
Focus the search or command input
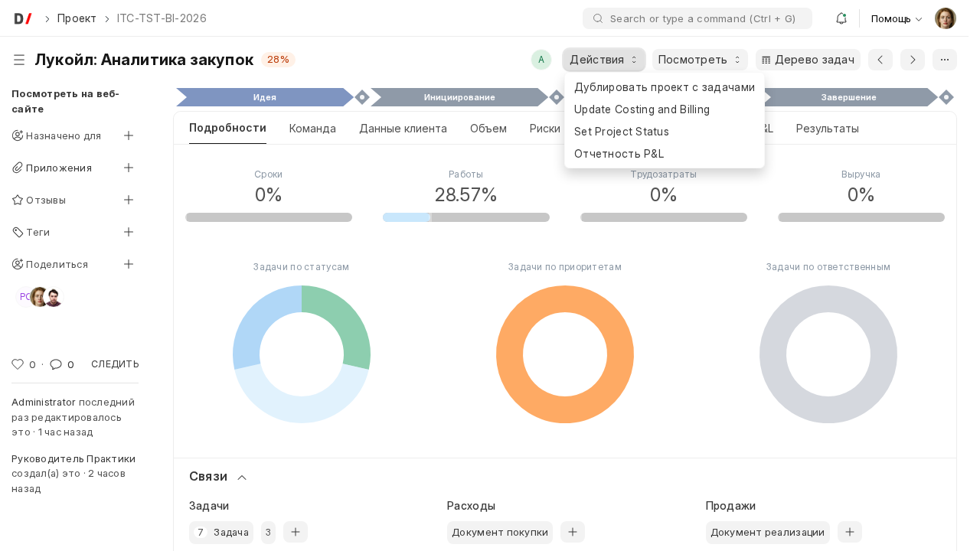tap(697, 18)
